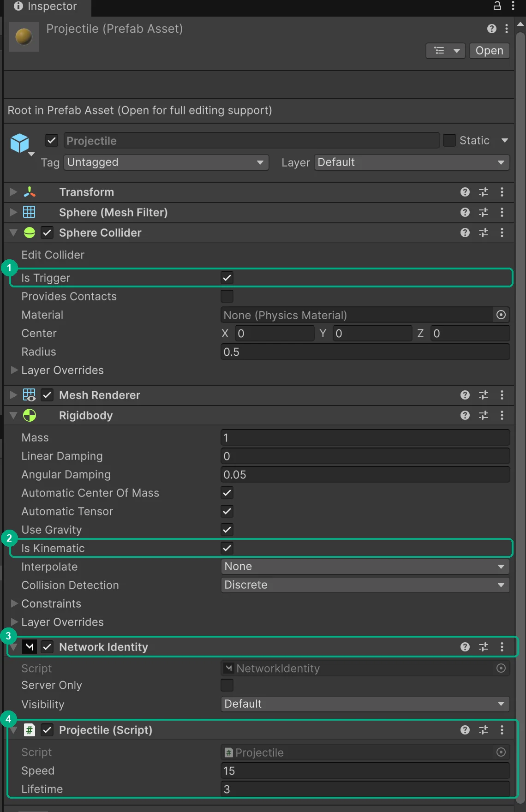Click the Inspector lock icon
The height and width of the screenshot is (812, 526).
point(497,6)
